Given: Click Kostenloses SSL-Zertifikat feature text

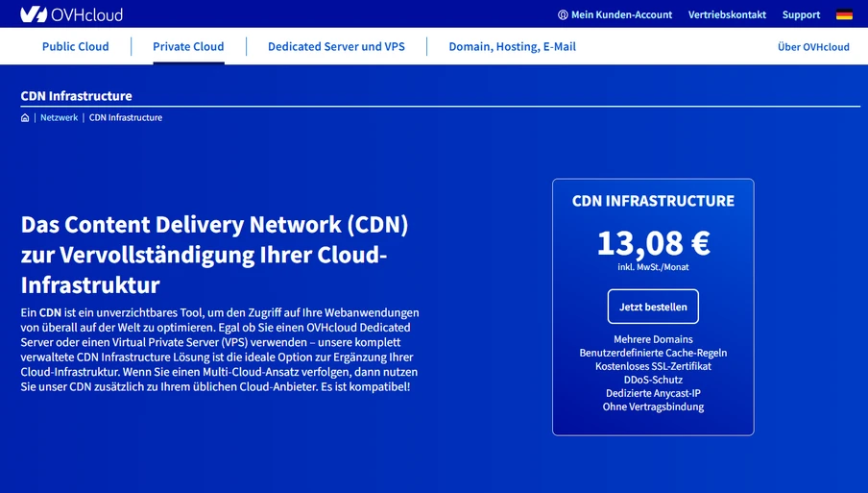Looking at the screenshot, I should pos(653,366).
